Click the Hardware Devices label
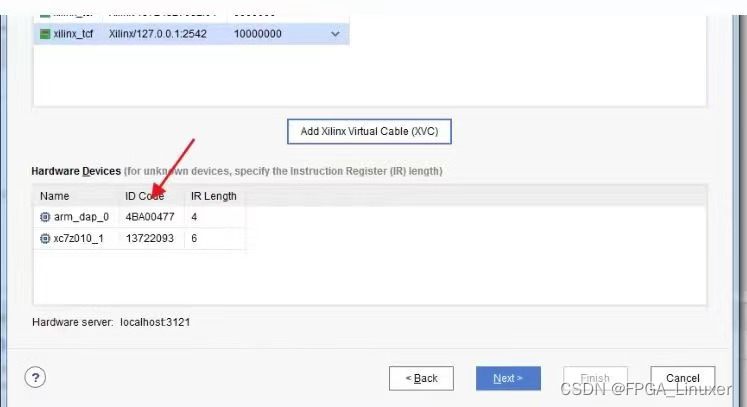Image resolution: width=747 pixels, height=407 pixels. 76,171
